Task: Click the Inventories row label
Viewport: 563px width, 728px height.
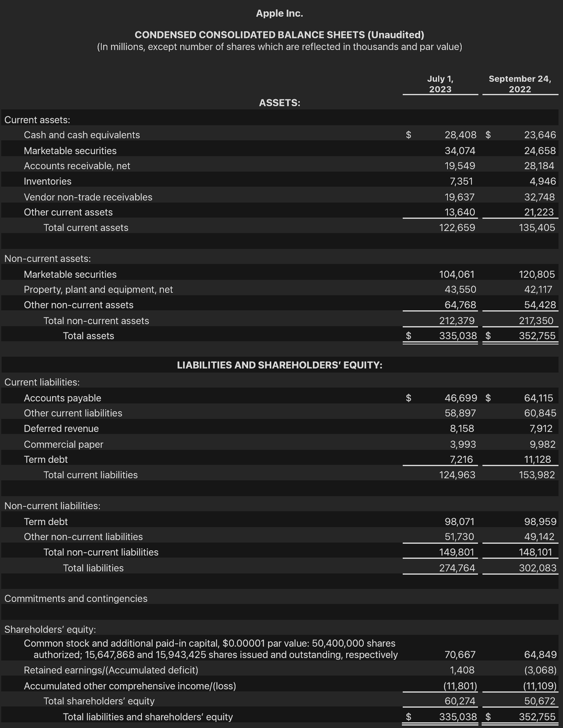Action: pos(48,181)
